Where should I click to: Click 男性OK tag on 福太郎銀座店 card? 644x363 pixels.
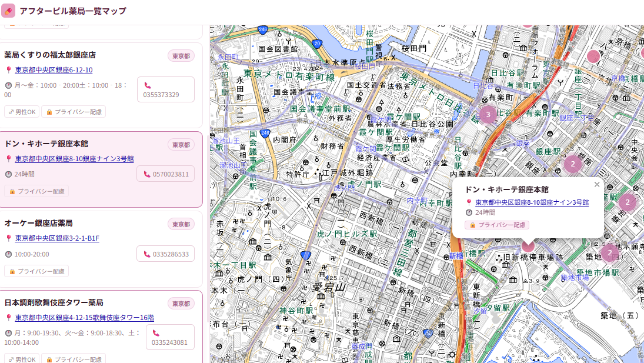(21, 112)
